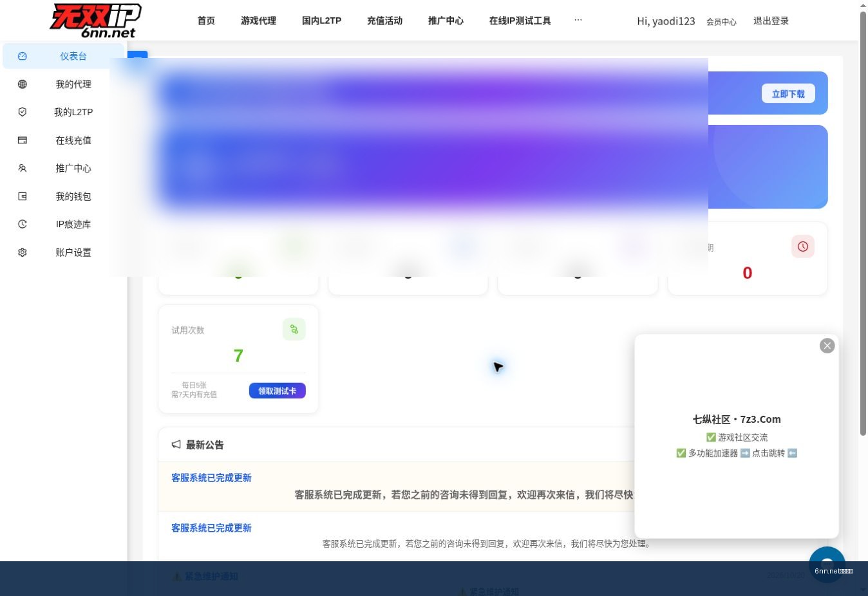Close the 七纵社区 popup with the X
Viewport: 868px width, 596px height.
click(827, 346)
